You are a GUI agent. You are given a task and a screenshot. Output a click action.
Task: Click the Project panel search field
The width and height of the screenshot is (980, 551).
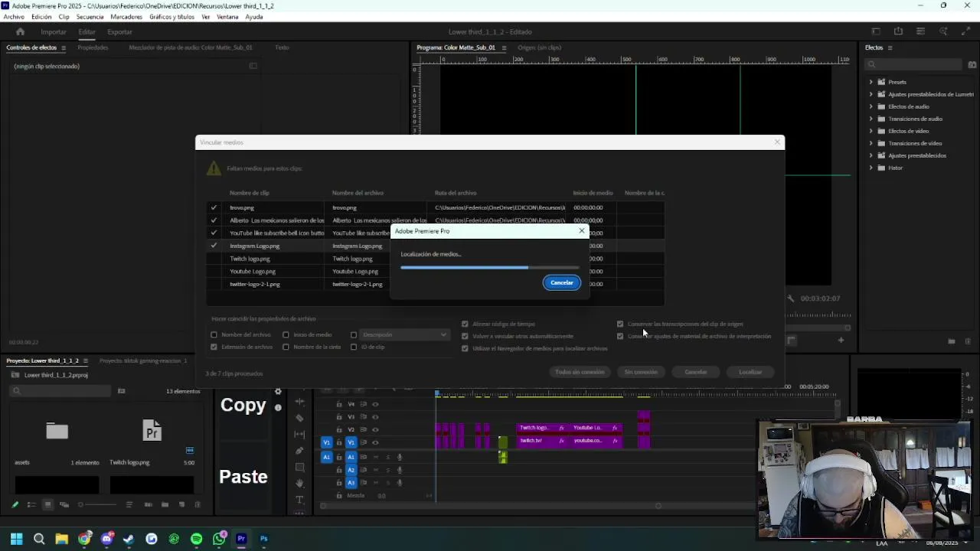(61, 391)
